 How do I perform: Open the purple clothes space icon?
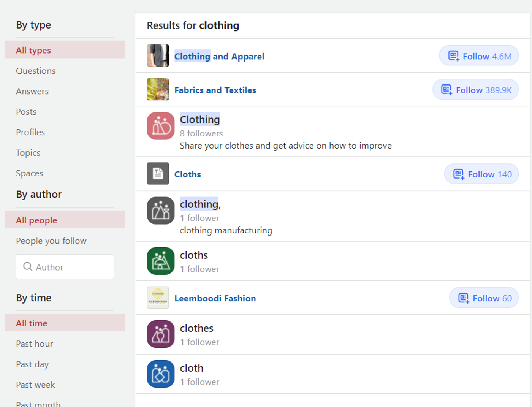[x=160, y=334]
